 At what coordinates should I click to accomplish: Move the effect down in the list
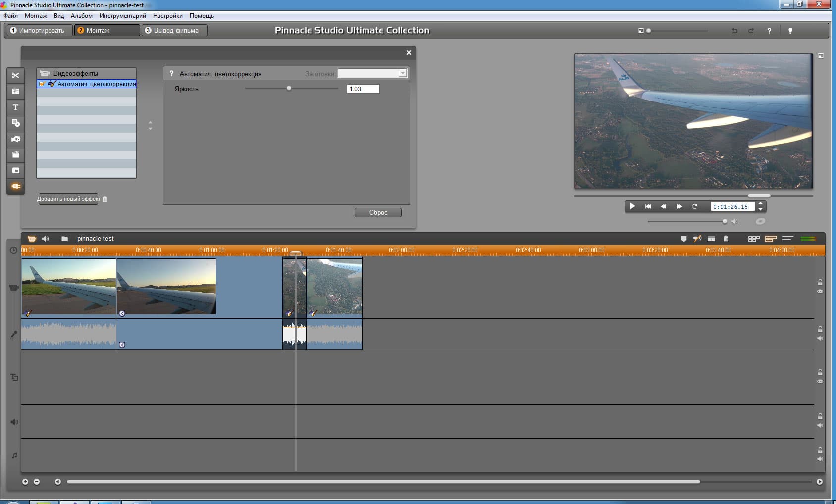coord(151,129)
